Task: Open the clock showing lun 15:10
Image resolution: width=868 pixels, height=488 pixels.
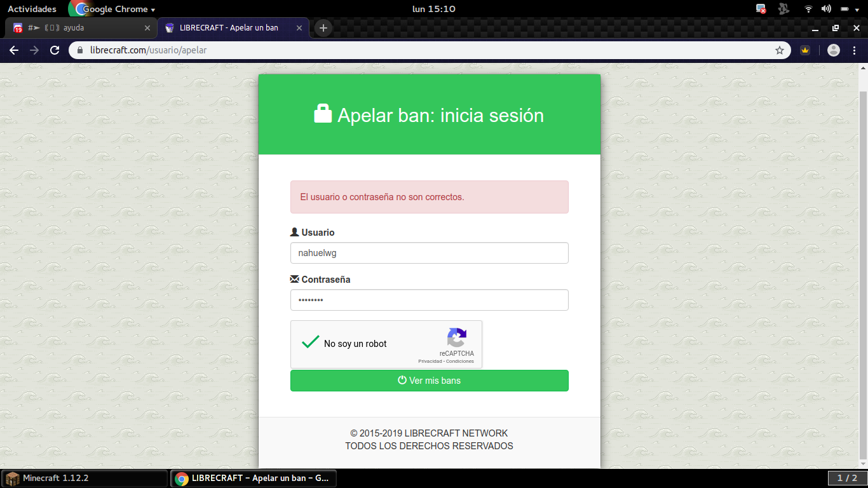Action: coord(434,9)
